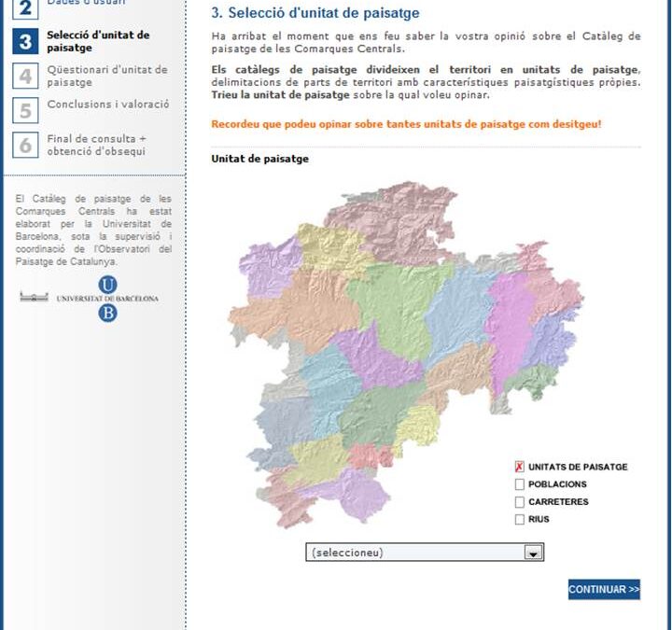Click the 'Unitat de paisatge' heading
Image resolution: width=672 pixels, height=630 pixels.
(x=259, y=159)
